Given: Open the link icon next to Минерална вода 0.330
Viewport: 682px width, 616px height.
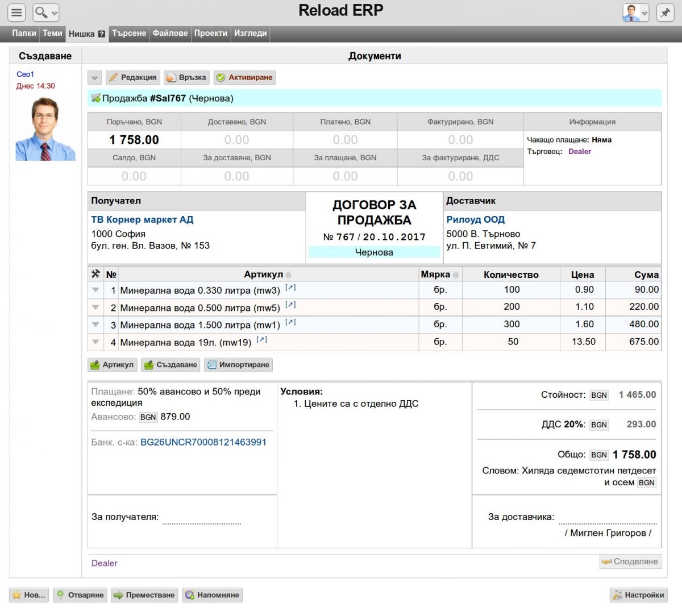Looking at the screenshot, I should 290,288.
